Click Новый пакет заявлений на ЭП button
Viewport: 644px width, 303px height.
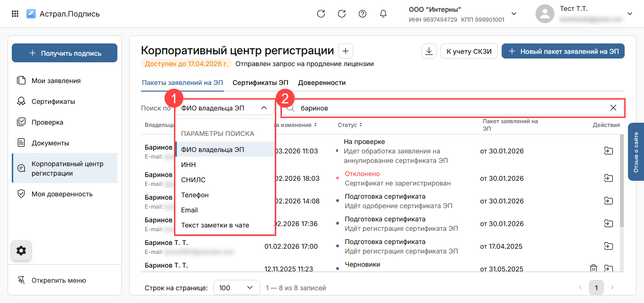(x=563, y=51)
